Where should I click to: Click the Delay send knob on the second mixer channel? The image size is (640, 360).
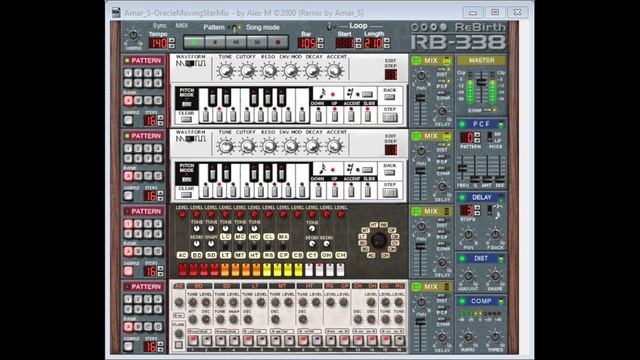click(x=442, y=187)
